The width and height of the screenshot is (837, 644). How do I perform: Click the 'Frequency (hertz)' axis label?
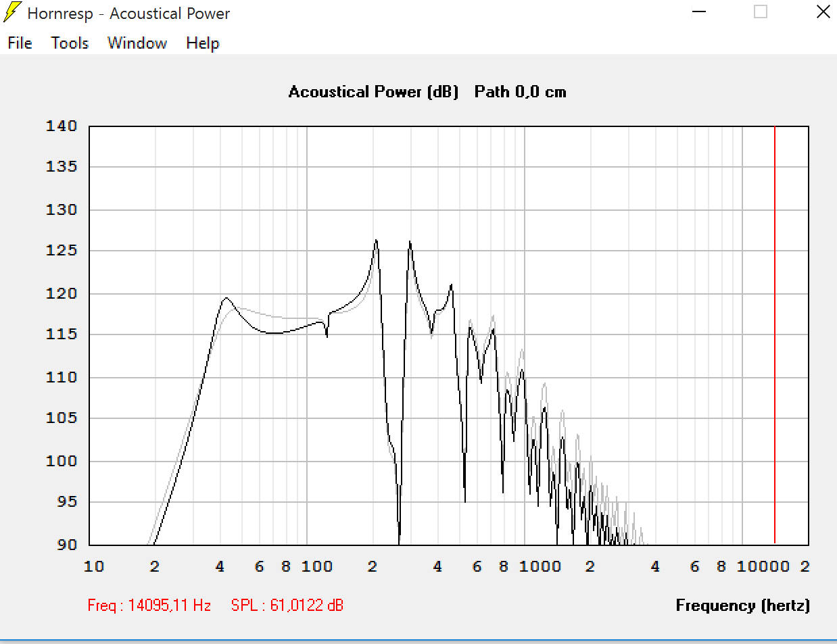click(x=742, y=605)
